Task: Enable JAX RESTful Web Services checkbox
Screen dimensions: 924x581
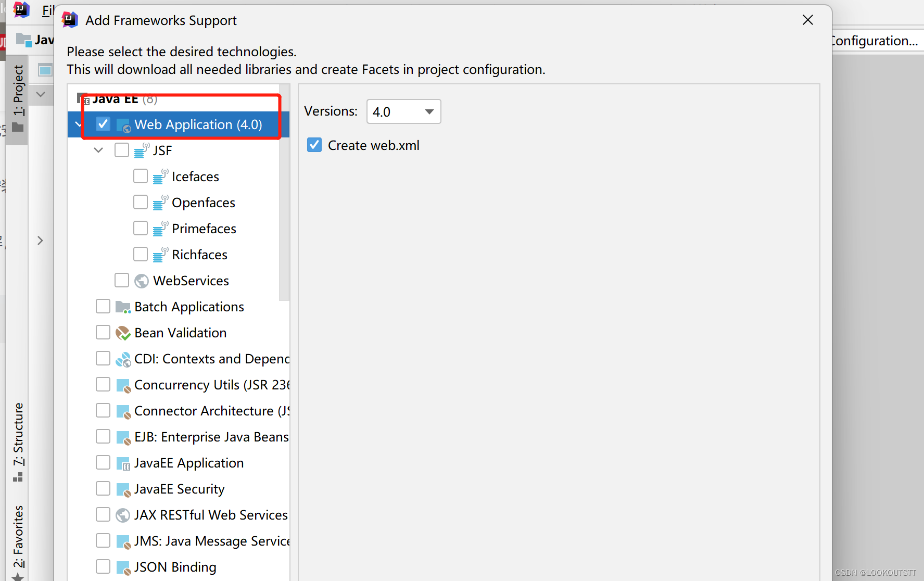Action: tap(103, 514)
